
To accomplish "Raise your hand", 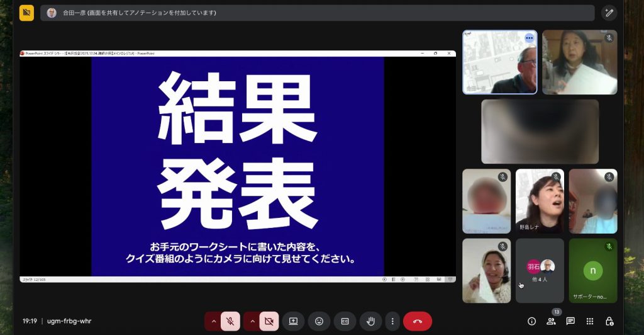I will 370,321.
